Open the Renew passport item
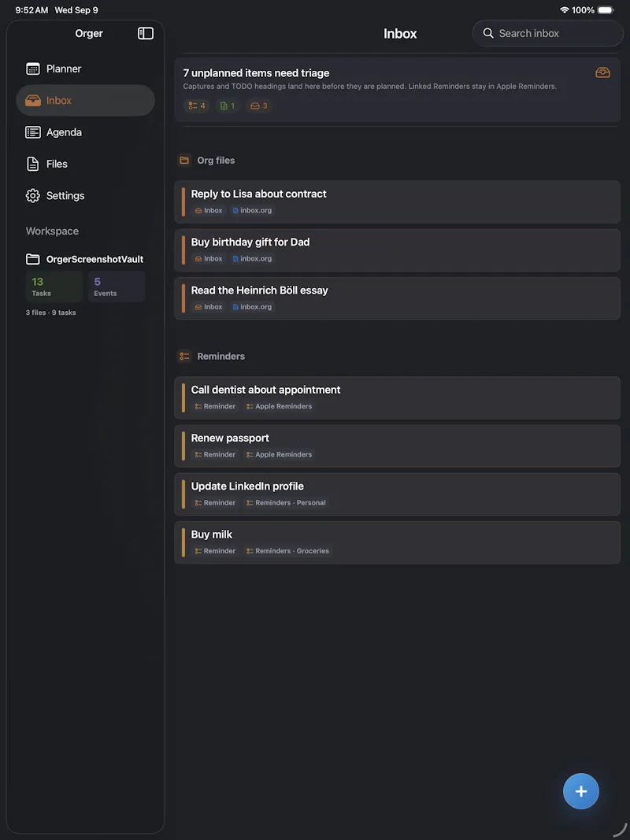630x840 pixels. 398,446
